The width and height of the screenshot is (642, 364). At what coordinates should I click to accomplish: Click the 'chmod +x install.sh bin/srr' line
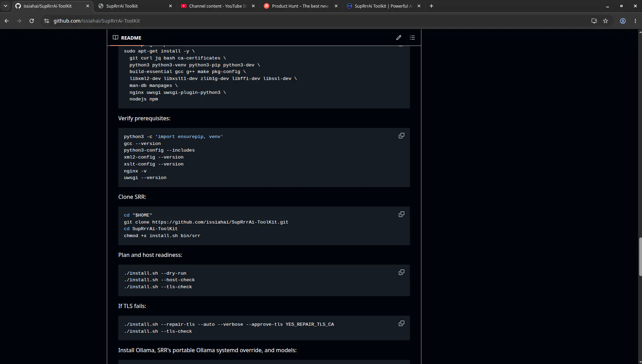coord(162,236)
